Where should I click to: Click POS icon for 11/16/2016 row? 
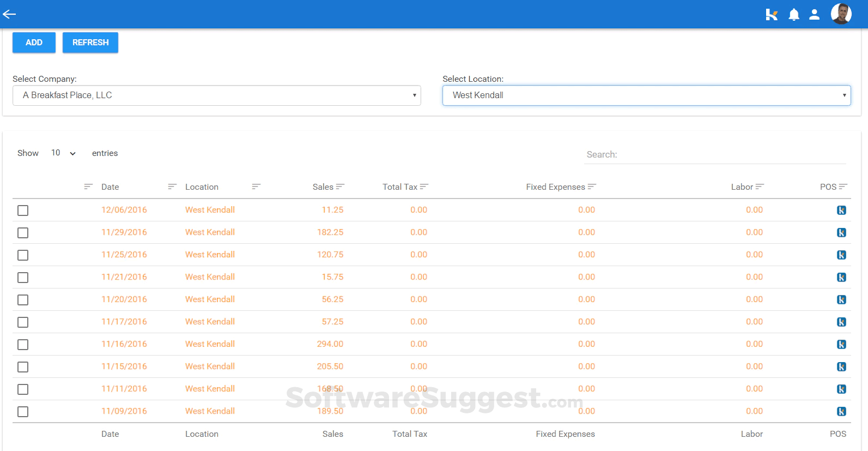coord(841,345)
